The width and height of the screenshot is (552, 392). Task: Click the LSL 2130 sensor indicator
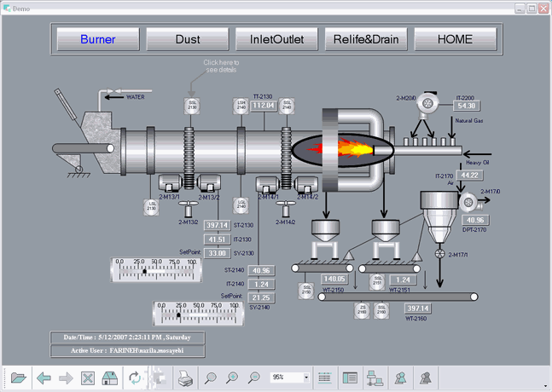click(151, 207)
